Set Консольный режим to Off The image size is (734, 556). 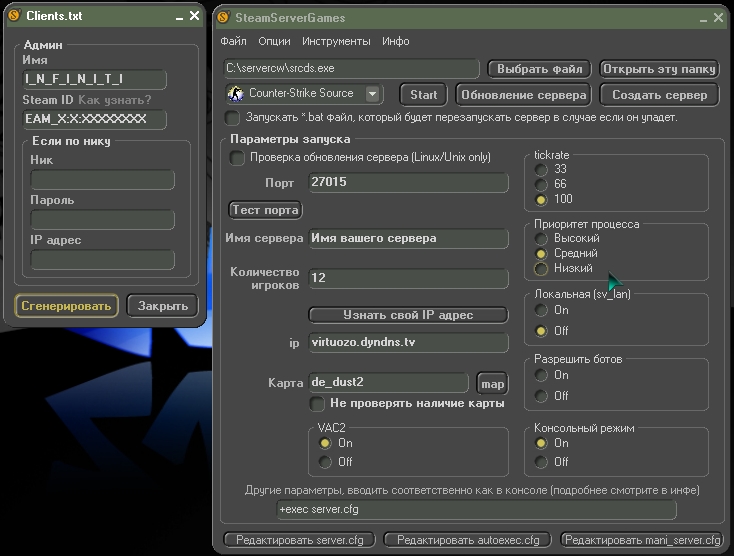point(541,462)
